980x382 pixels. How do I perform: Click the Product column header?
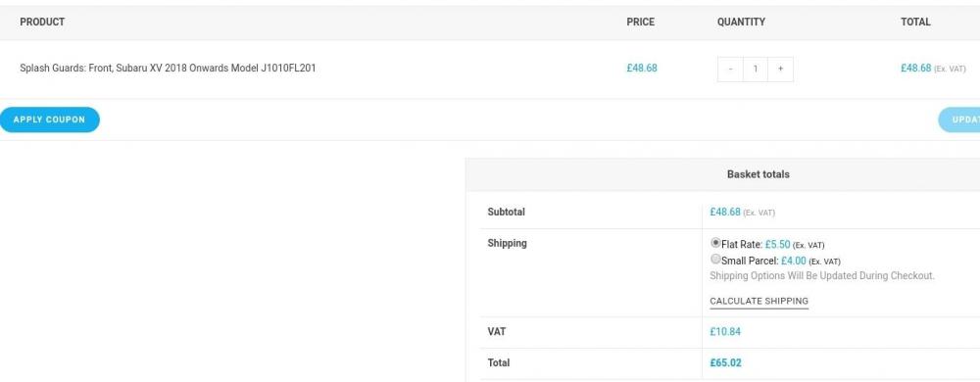(42, 22)
